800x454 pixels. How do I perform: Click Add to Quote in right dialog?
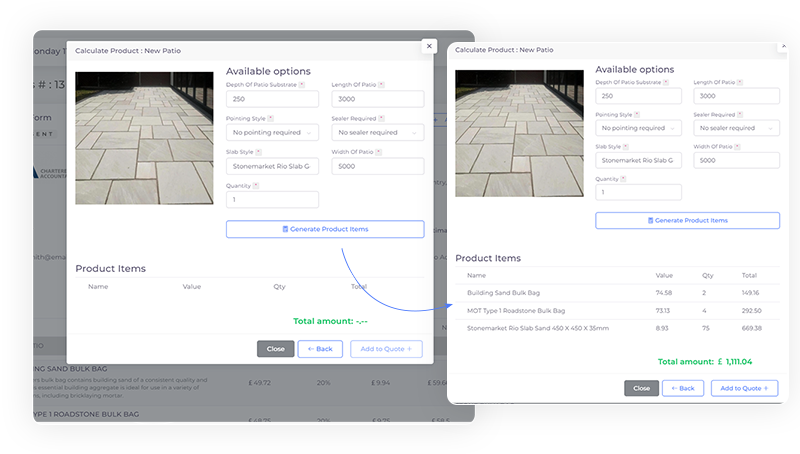point(744,388)
